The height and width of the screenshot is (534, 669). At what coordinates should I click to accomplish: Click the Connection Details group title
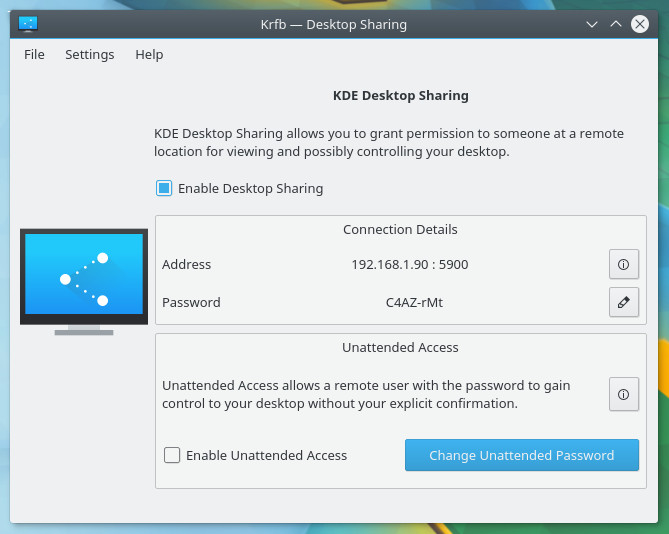(400, 229)
